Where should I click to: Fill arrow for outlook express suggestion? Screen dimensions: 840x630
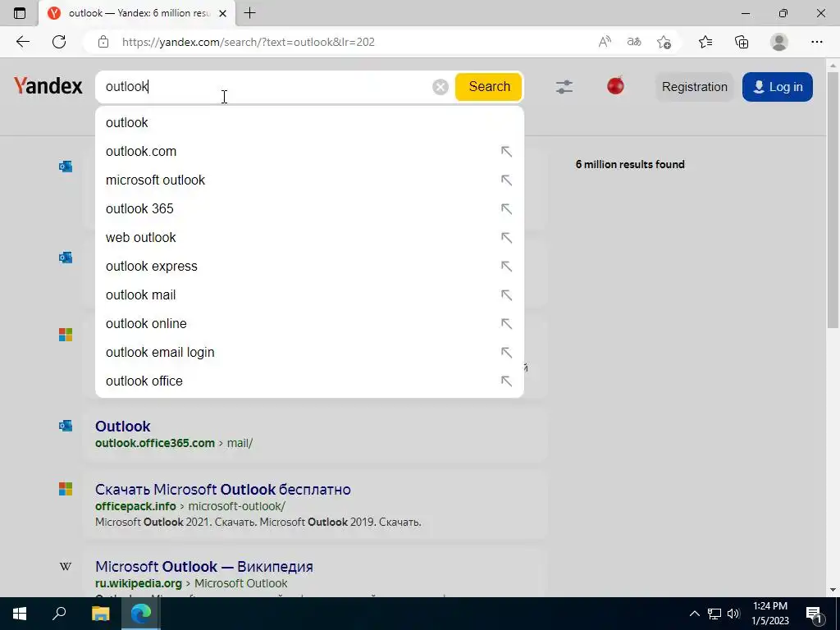(x=506, y=267)
